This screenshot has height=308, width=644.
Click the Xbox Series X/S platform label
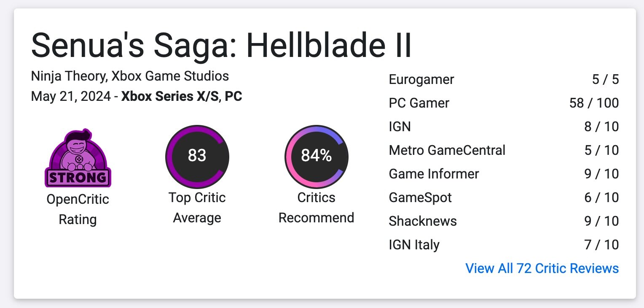click(170, 97)
